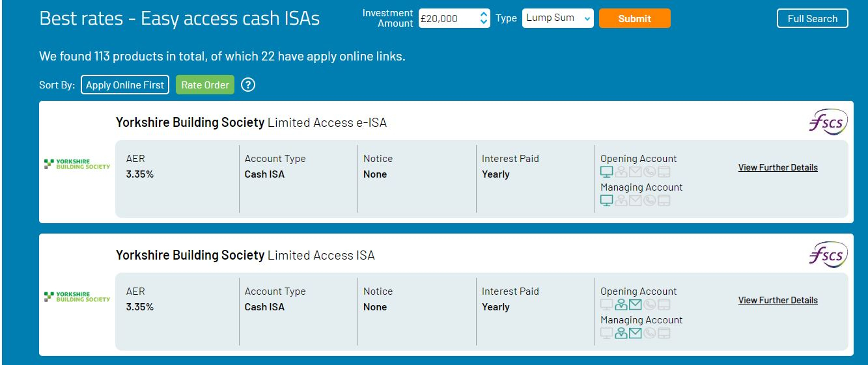
Task: Open the sort help question mark icon
Action: (247, 85)
